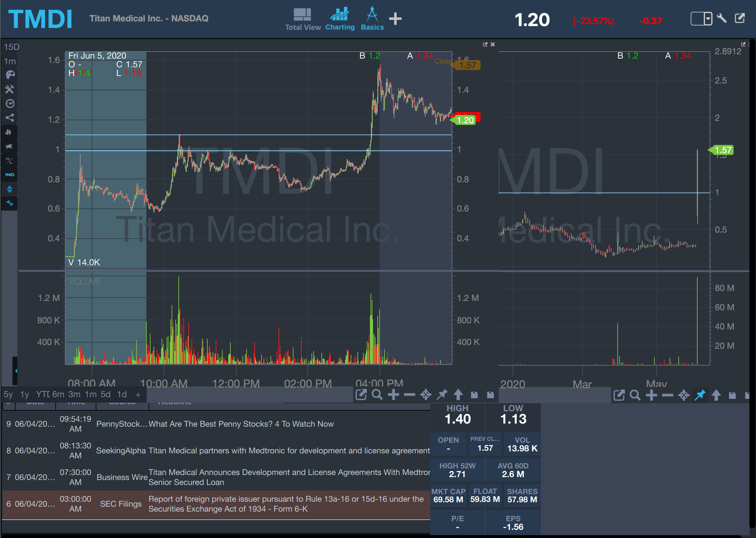Toggle the H/L high-low markers button
756x538 pixels.
(9, 161)
